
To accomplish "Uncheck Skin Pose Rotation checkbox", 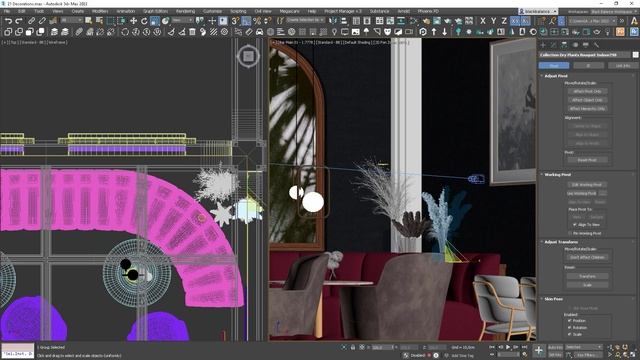I will [570, 328].
